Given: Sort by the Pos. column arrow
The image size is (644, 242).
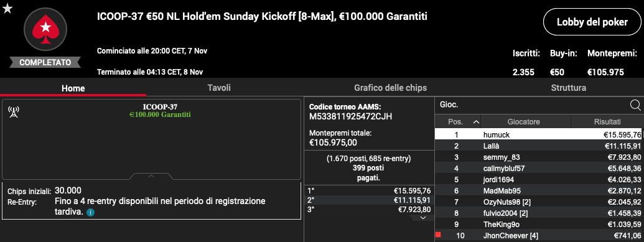Looking at the screenshot, I should click(x=476, y=122).
